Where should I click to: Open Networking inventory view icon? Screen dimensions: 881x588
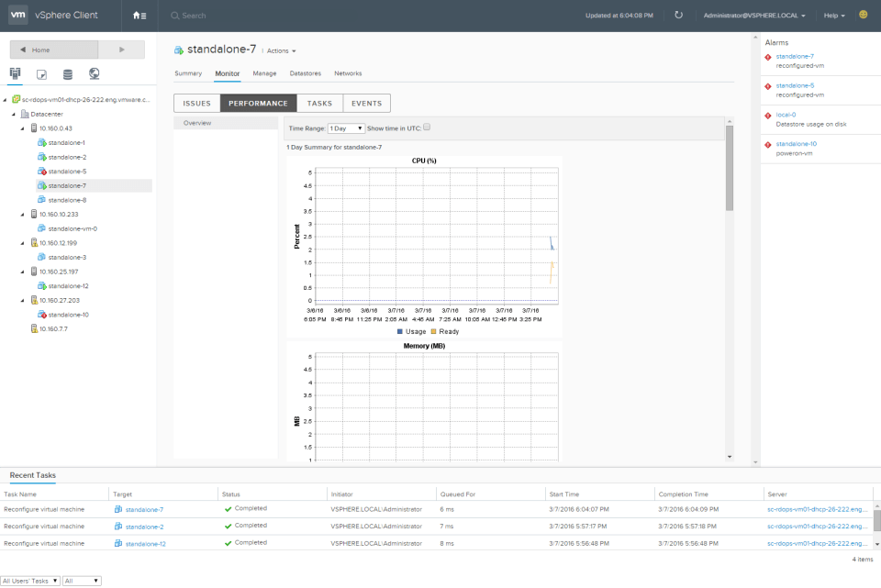[x=94, y=74]
